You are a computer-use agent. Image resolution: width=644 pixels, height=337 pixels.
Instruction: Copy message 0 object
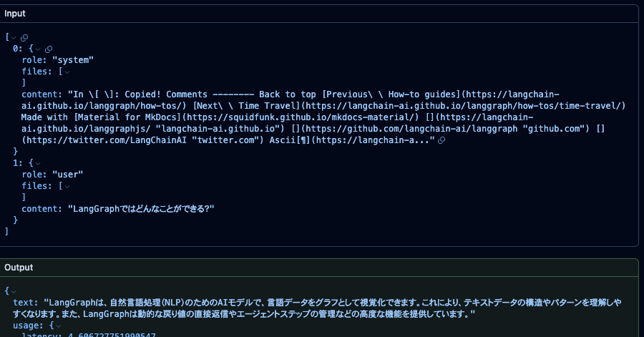click(x=49, y=49)
